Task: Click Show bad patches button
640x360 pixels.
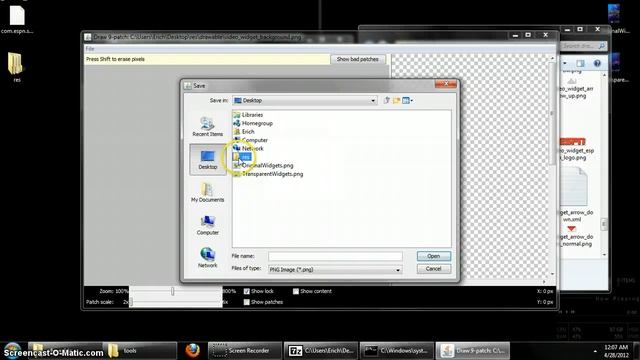Action: pyautogui.click(x=357, y=59)
